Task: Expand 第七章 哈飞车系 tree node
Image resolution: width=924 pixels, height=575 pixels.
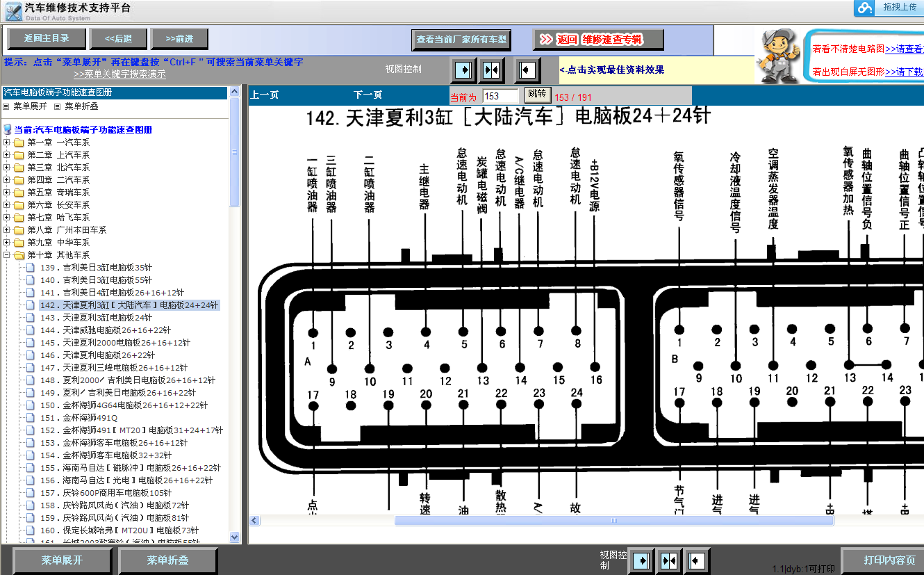Action: (7, 218)
